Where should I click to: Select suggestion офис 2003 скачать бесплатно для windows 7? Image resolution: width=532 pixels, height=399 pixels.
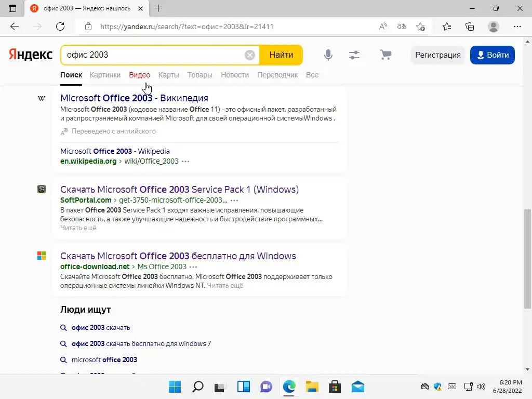[x=141, y=344]
